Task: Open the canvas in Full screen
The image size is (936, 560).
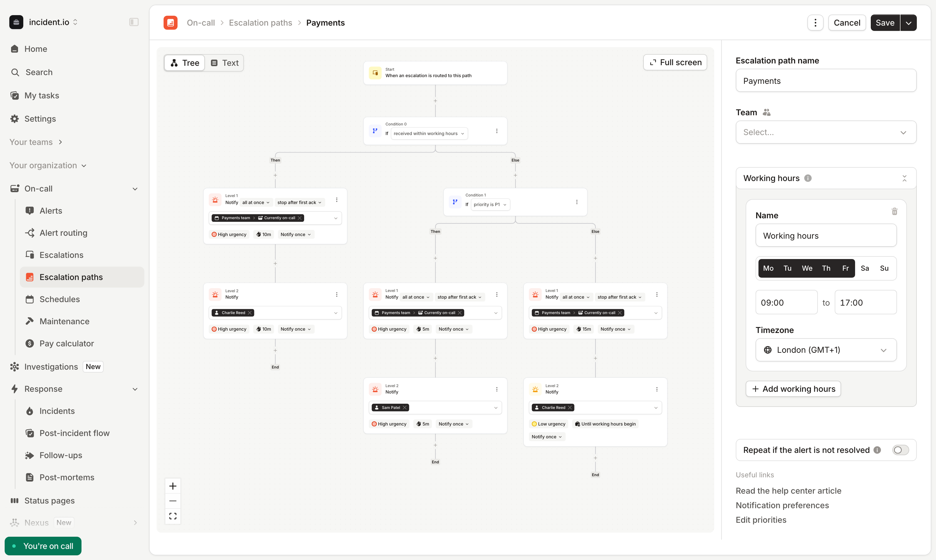Action: point(675,62)
